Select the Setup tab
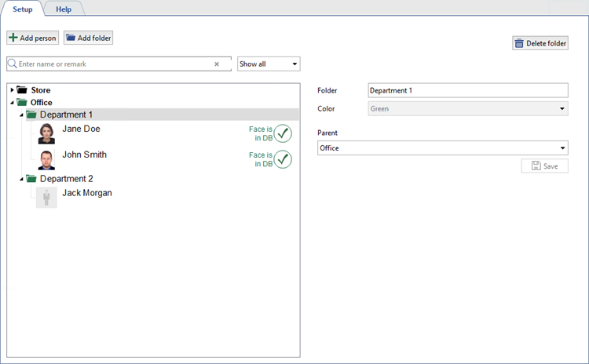Screen dimensions: 589x364 click(22, 9)
